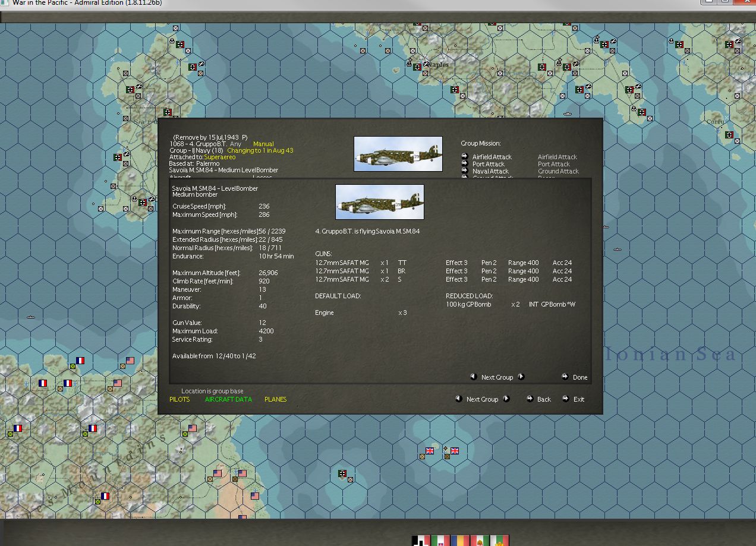Click the 12.7mm SAFAT MG x2 gun row
Screen dimensions: 756x546
coord(443,279)
